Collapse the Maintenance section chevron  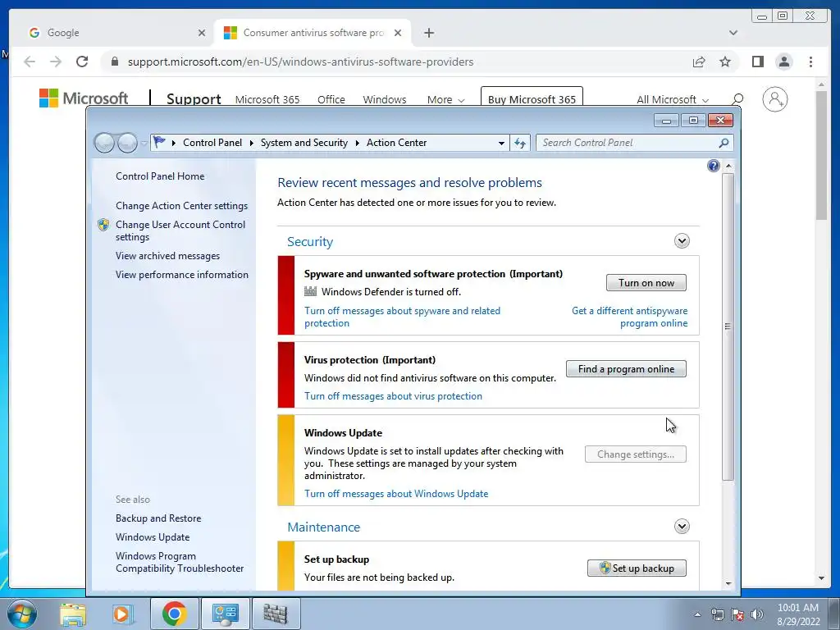(682, 527)
